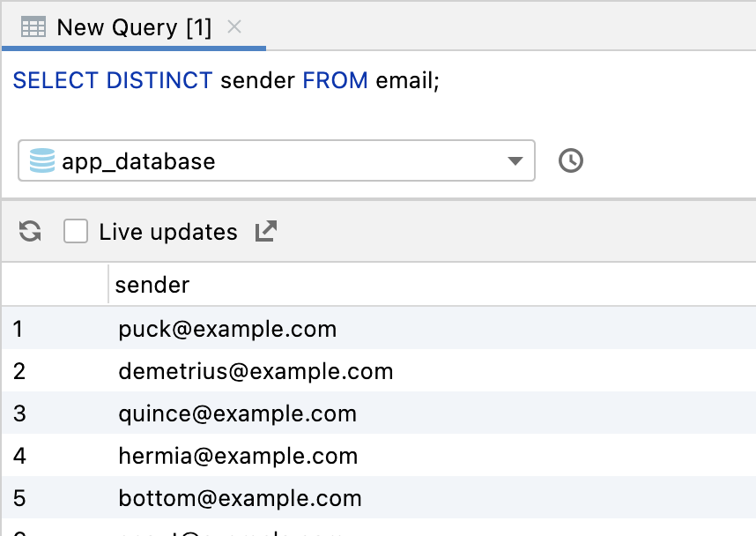Click the table icon on New Query tab
The height and width of the screenshot is (536, 756).
(x=33, y=27)
